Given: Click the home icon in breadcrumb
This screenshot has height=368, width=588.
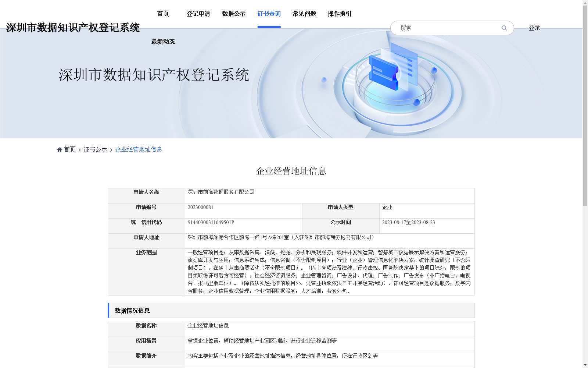Looking at the screenshot, I should (60, 149).
